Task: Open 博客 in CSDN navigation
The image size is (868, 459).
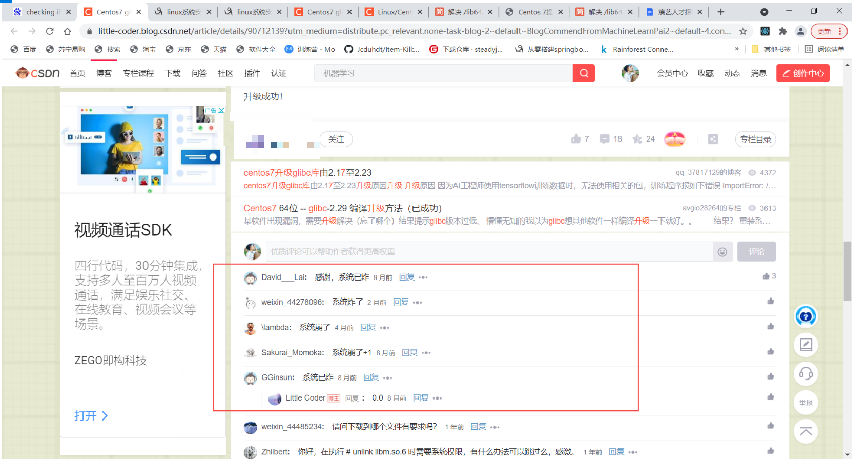Action: pyautogui.click(x=104, y=73)
